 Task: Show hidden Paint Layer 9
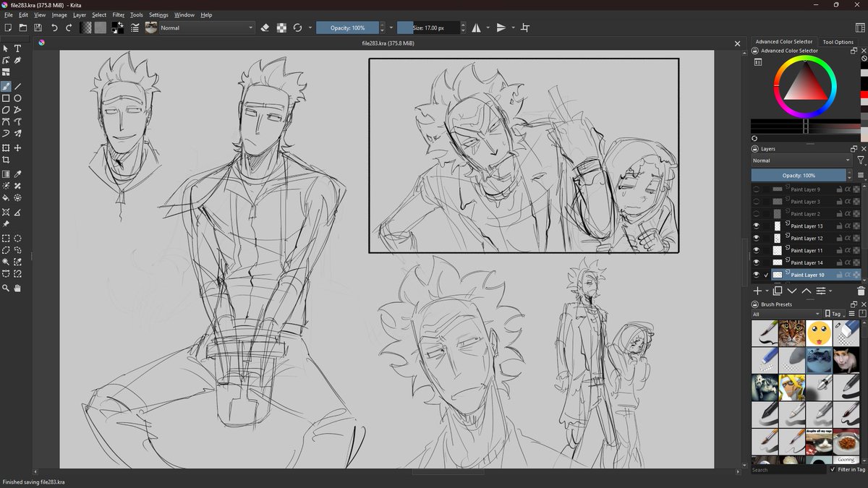[x=757, y=189]
